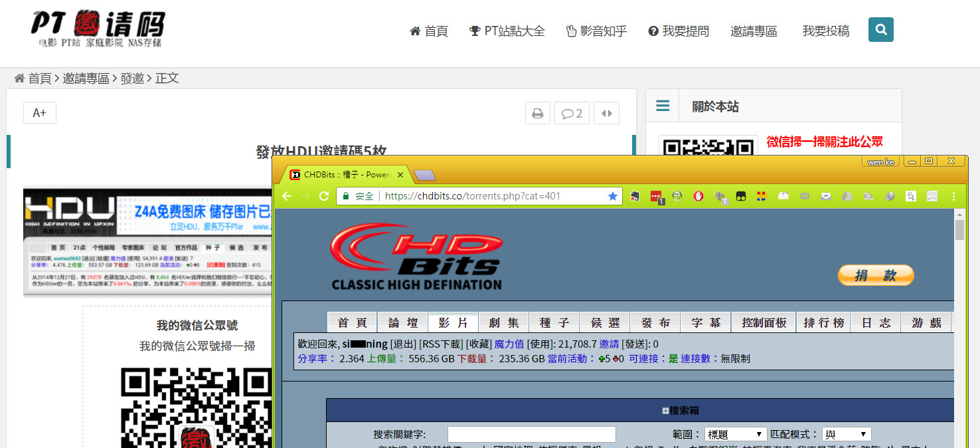Click the Evernote elephant extension icon

[x=635, y=196]
